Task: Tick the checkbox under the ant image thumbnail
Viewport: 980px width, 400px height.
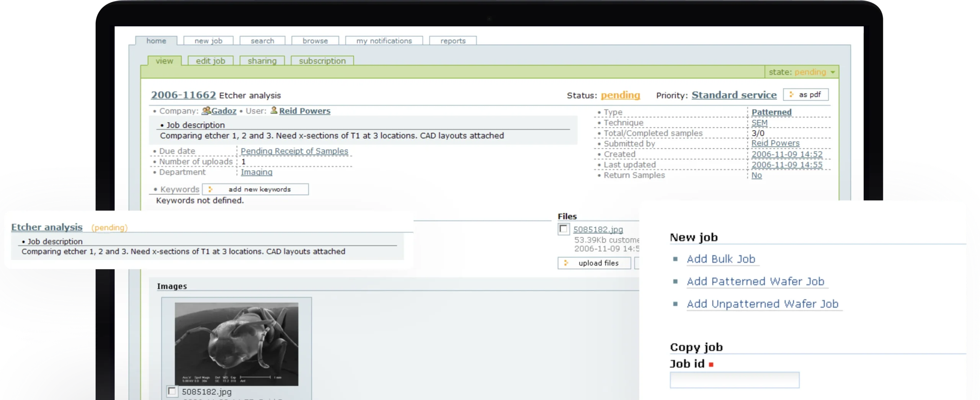Action: [x=172, y=391]
